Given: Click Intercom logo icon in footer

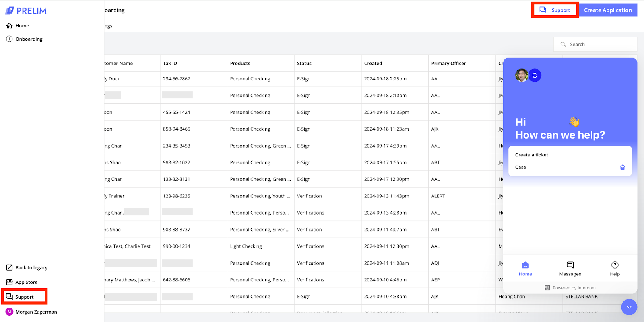Looking at the screenshot, I should tap(547, 288).
